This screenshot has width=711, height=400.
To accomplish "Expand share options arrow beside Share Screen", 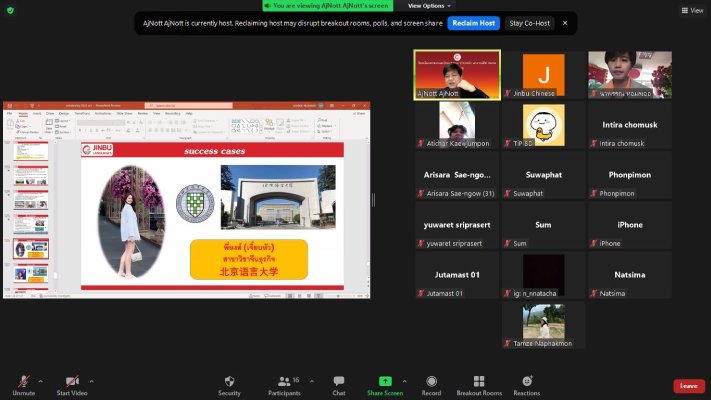I will point(404,380).
